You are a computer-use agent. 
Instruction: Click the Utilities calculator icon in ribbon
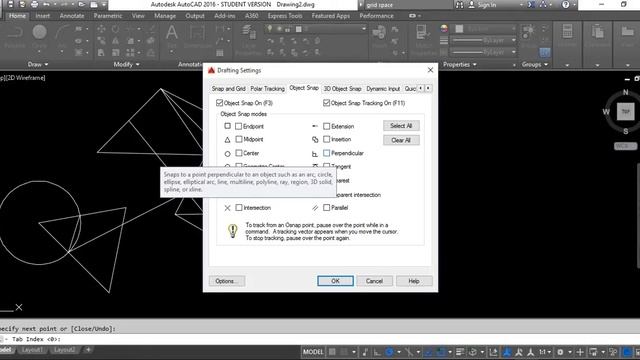tap(567, 32)
